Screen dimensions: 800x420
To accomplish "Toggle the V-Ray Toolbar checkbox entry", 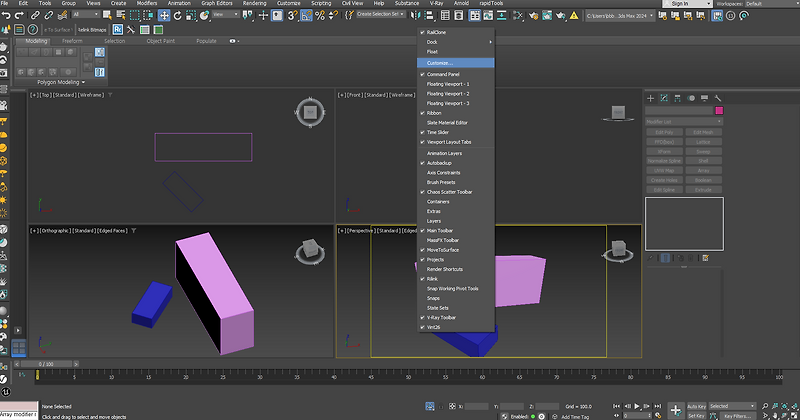I will click(441, 317).
